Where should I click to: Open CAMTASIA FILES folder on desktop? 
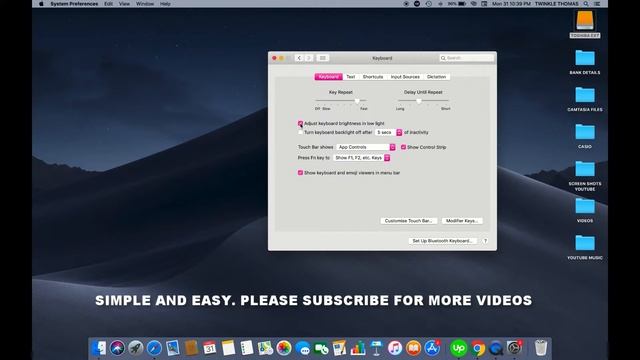[x=585, y=99]
